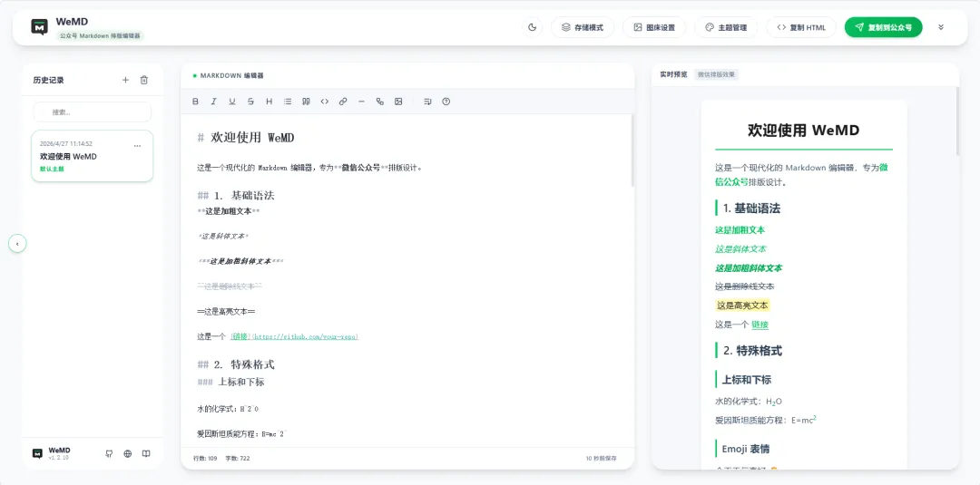This screenshot has width=980, height=485.
Task: Click the markdown link URL in the editor
Action: click(x=305, y=336)
